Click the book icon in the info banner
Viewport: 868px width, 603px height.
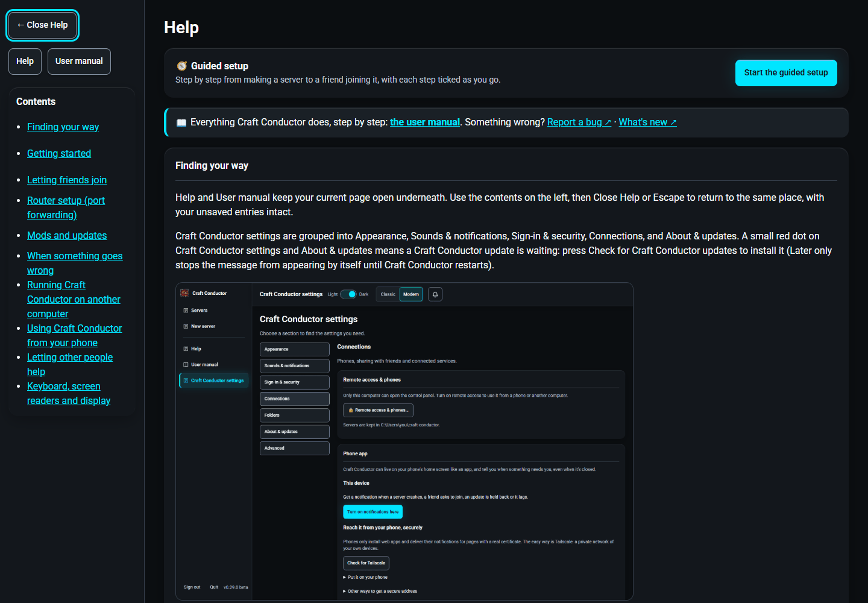[x=181, y=122]
